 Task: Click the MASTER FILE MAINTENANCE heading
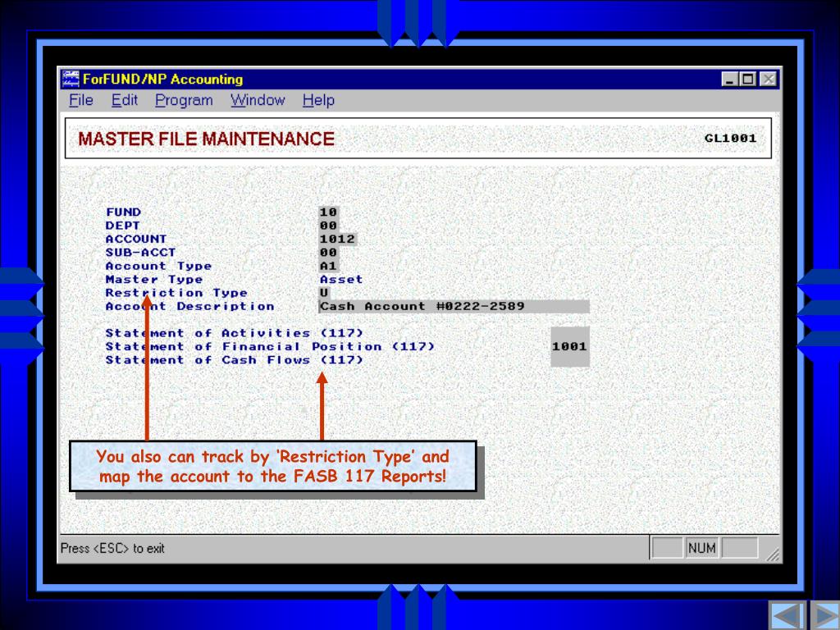(x=206, y=139)
